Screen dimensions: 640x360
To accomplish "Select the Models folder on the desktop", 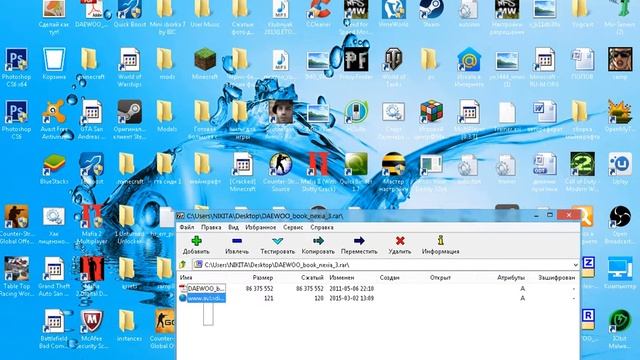I will (x=167, y=116).
